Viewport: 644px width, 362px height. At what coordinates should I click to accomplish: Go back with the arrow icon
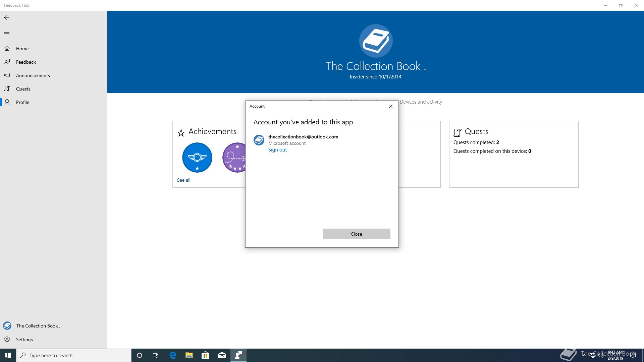(x=7, y=17)
